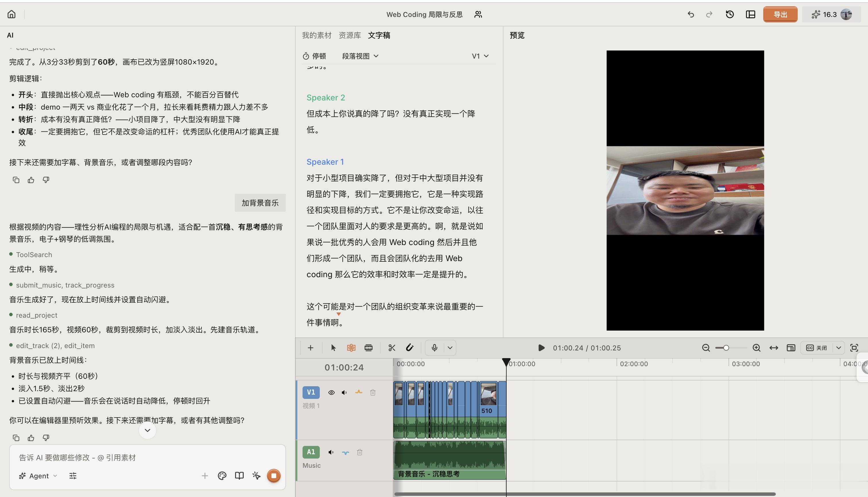Toggle the orange ripple edit tool
The image size is (868, 497).
(x=351, y=348)
